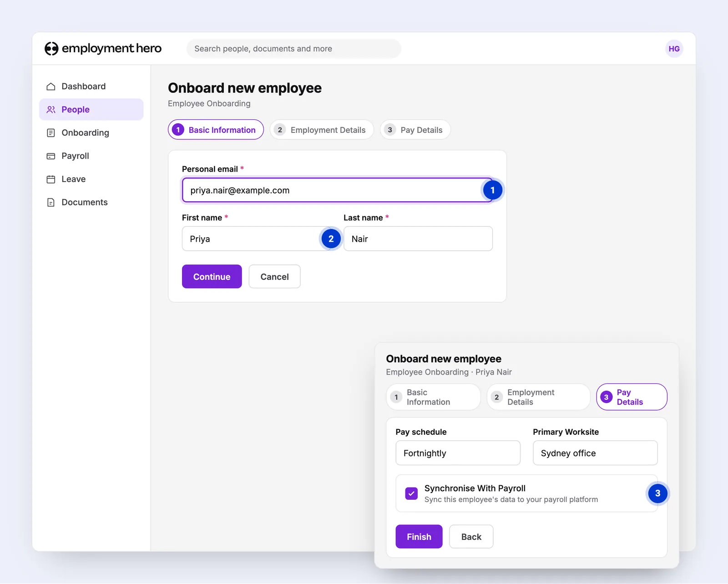Open the Pay schedule Fortnightly field
The image size is (728, 584).
[458, 453]
